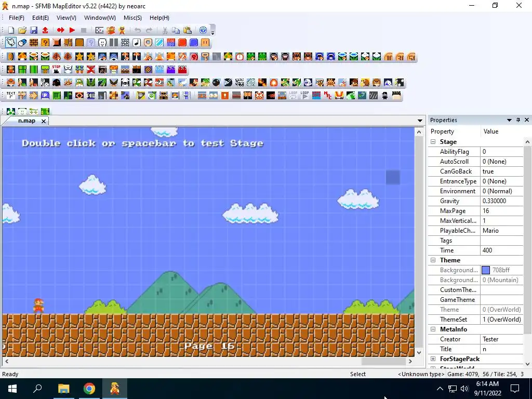Viewport: 532px width, 399px height.
Task: Open the Misc(S) menu
Action: 132,18
